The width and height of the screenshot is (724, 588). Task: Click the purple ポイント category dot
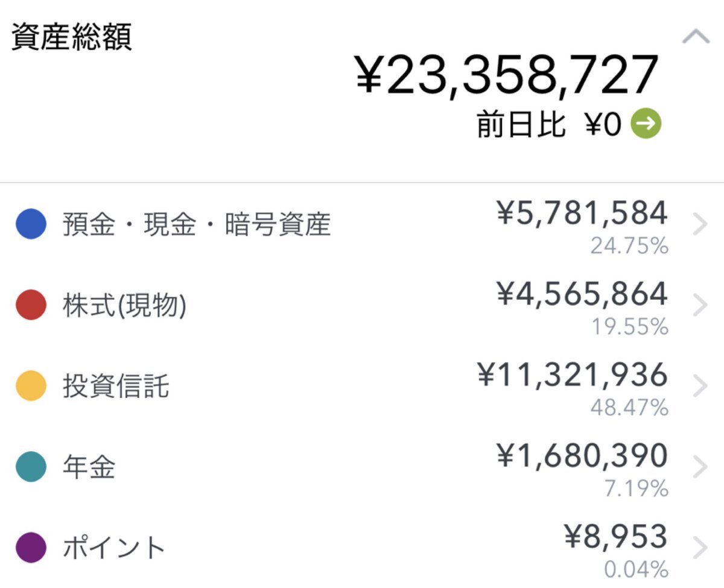pos(31,548)
